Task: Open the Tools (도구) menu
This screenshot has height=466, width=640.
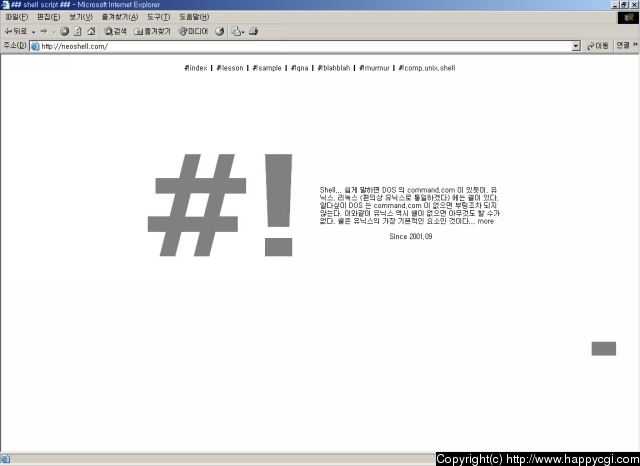Action: (158, 17)
